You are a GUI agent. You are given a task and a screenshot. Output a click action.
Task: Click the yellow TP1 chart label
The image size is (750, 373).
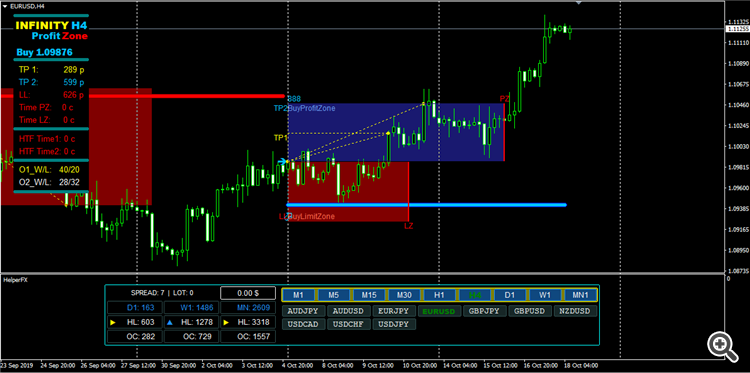[281, 138]
